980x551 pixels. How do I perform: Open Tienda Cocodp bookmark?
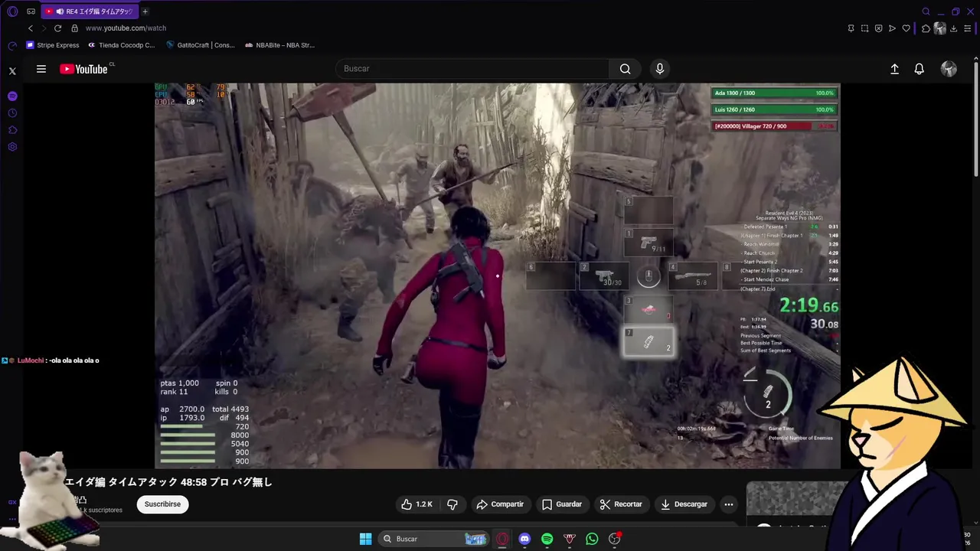coord(121,45)
